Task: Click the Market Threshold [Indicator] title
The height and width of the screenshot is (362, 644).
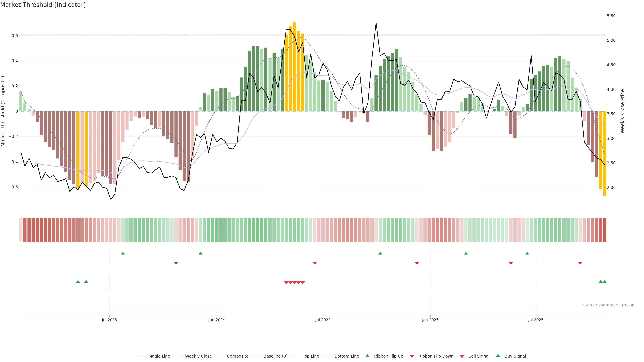Action: point(43,5)
